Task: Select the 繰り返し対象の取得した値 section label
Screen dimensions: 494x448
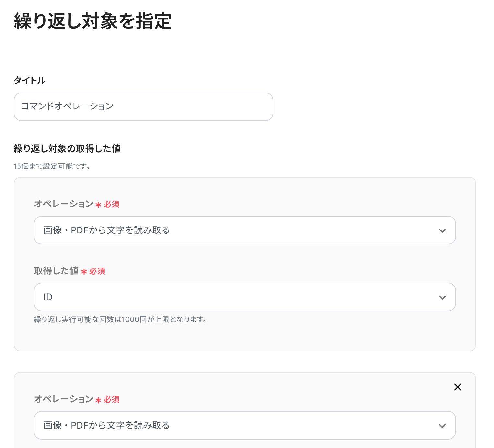Action: pos(67,149)
